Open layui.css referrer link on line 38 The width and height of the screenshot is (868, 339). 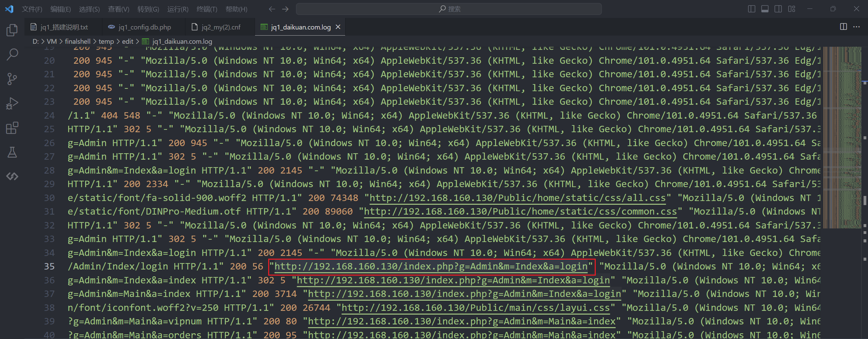click(475, 308)
